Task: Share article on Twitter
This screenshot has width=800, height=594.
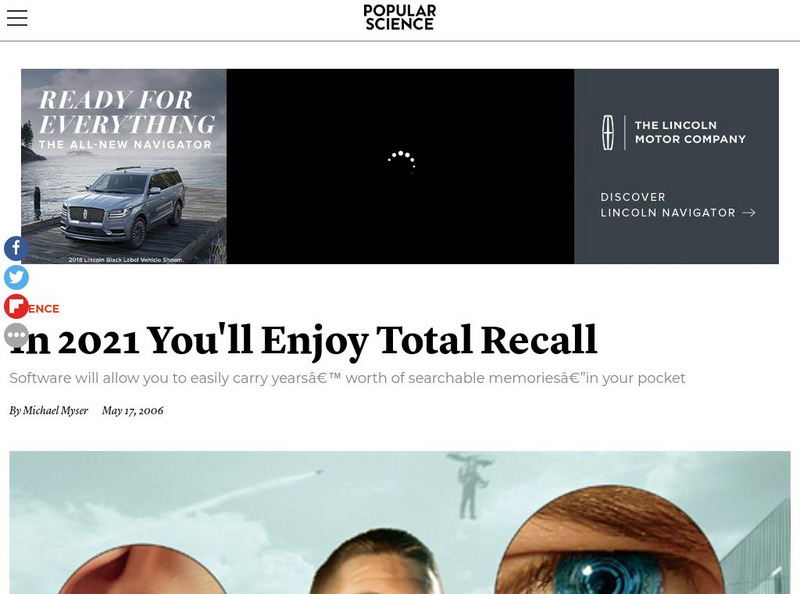Action: [16, 278]
